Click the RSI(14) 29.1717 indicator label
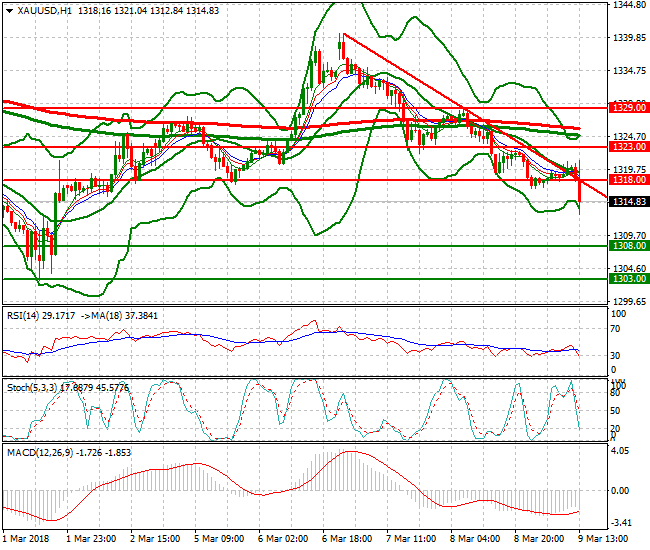650x550 pixels. click(x=41, y=316)
